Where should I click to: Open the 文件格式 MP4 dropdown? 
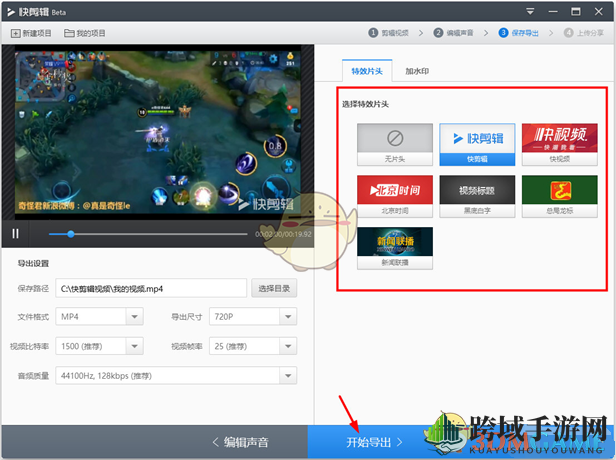[x=99, y=317]
